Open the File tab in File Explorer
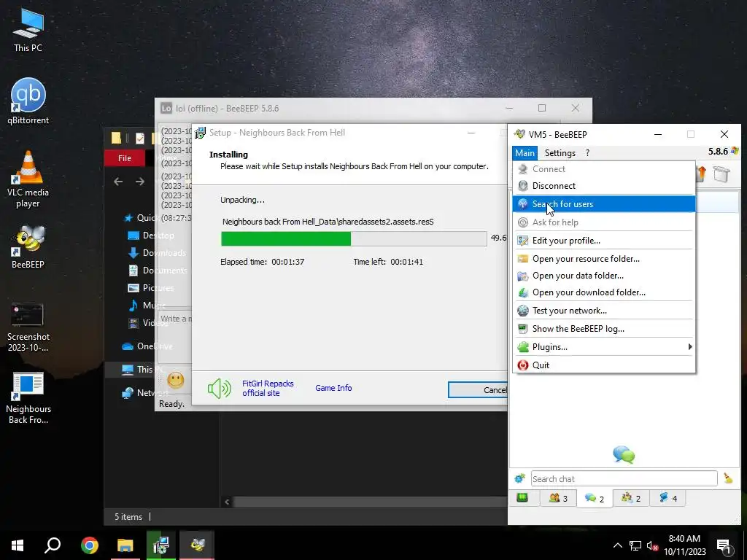 pyautogui.click(x=125, y=158)
